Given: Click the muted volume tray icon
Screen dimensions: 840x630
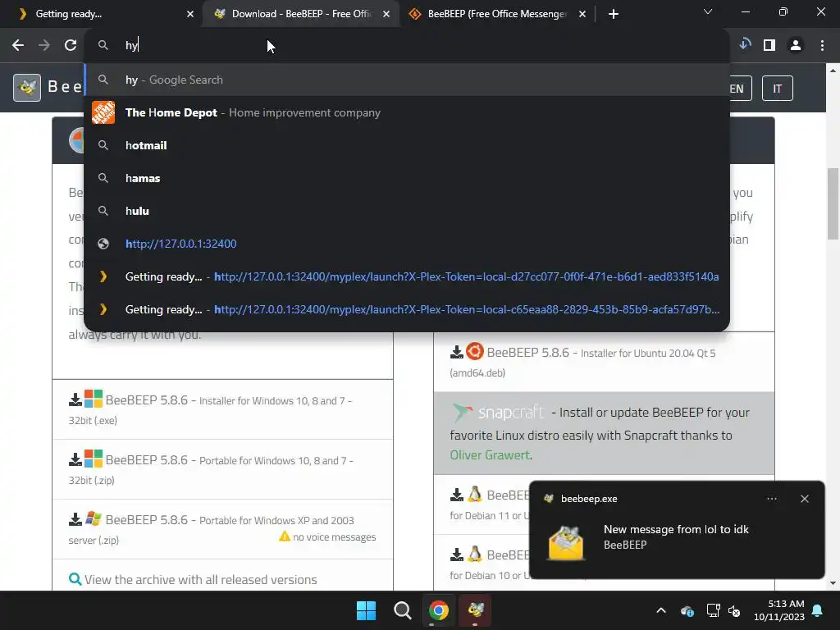Looking at the screenshot, I should pyautogui.click(x=734, y=610).
